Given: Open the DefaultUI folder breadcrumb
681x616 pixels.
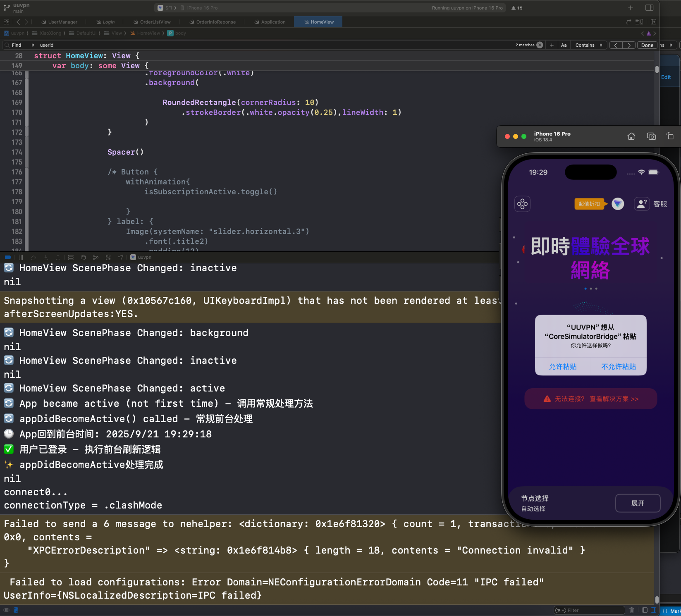Looking at the screenshot, I should [83, 33].
